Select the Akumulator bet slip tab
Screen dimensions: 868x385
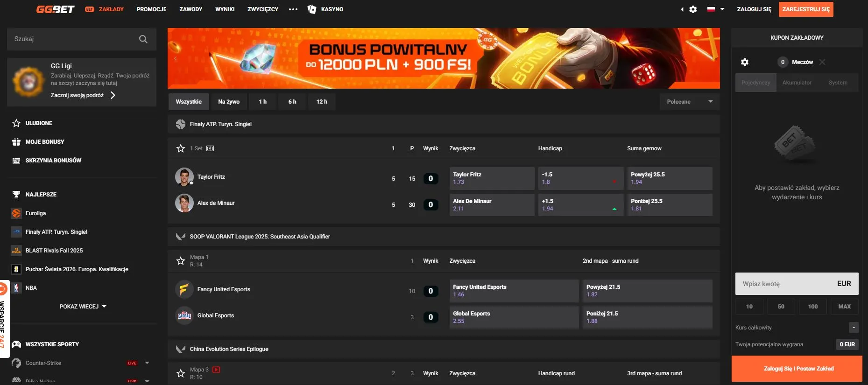[797, 83]
